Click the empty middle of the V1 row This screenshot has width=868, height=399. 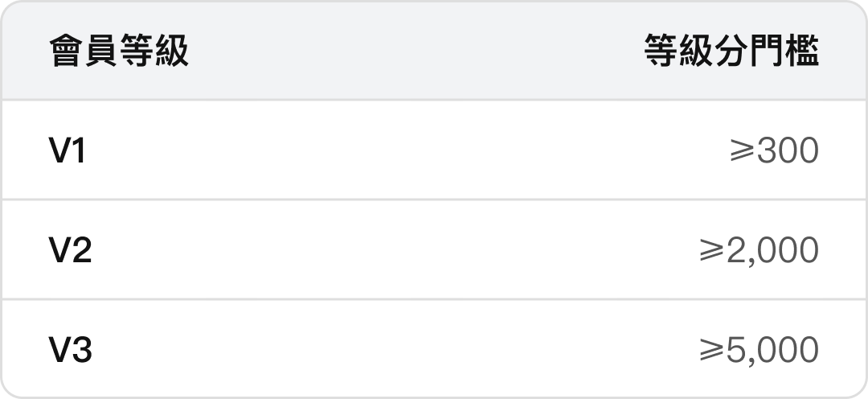pos(402,151)
